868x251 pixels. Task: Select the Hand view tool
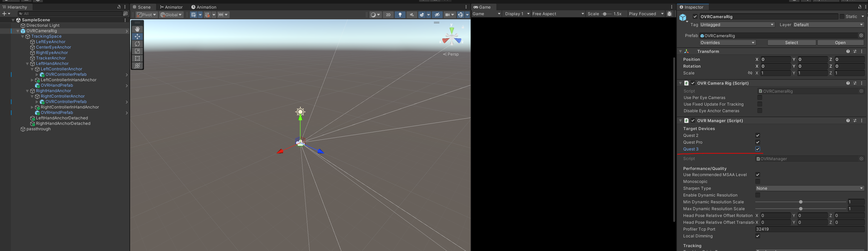coord(137,29)
